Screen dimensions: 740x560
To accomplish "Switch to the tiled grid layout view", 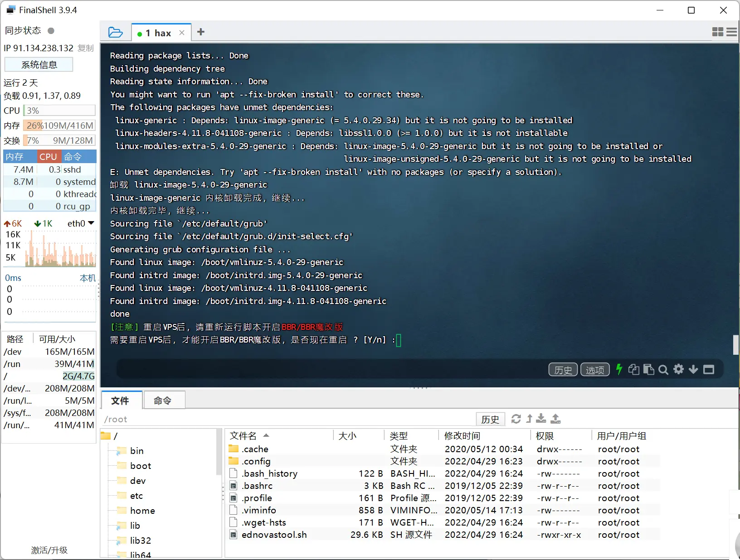I will [x=718, y=32].
